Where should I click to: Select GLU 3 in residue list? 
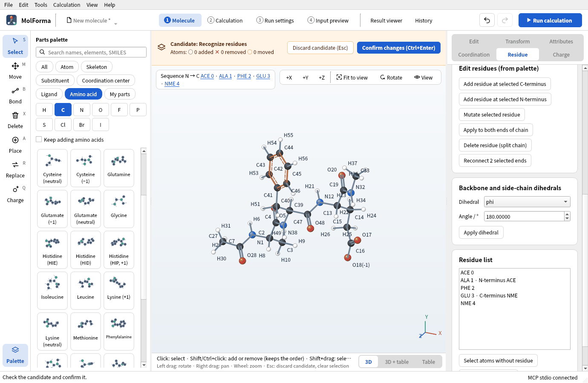click(514, 295)
